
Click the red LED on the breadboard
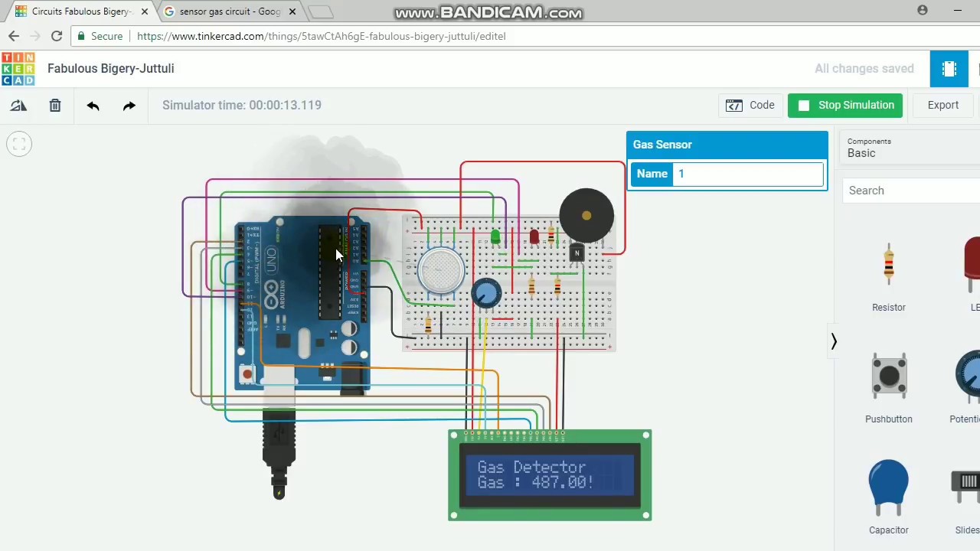coord(534,236)
